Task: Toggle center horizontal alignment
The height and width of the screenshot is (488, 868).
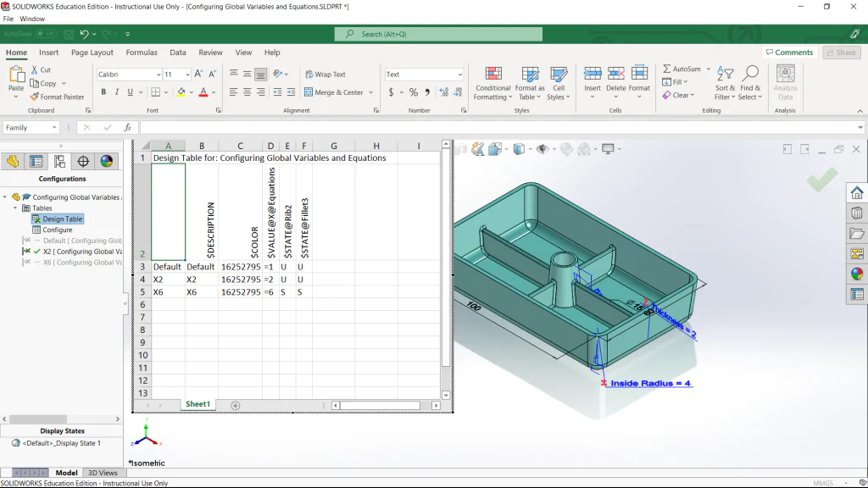Action: click(x=247, y=92)
